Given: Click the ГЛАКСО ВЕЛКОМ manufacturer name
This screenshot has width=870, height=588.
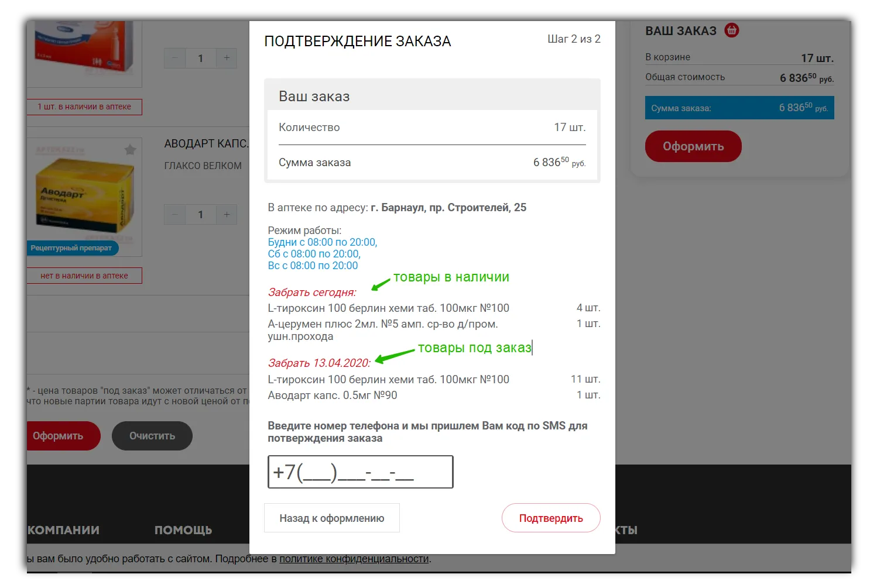Looking at the screenshot, I should (x=203, y=166).
